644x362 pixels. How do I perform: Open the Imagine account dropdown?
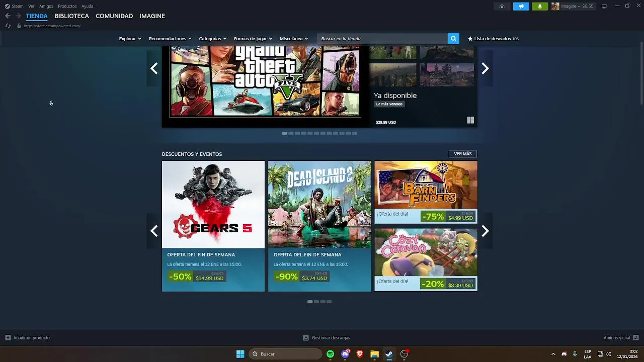(x=577, y=6)
